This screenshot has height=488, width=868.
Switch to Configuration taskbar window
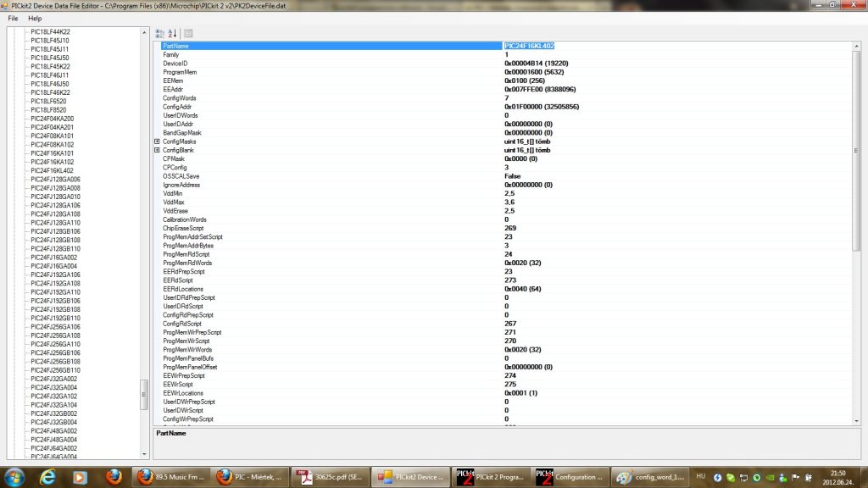click(x=570, y=477)
